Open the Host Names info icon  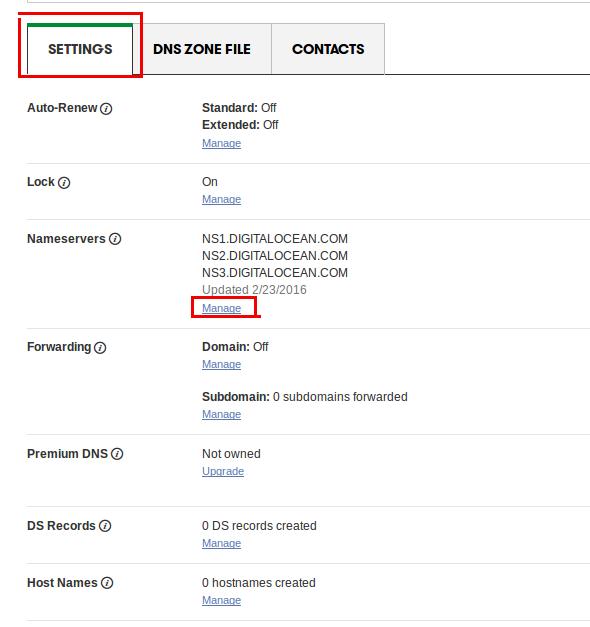(107, 583)
